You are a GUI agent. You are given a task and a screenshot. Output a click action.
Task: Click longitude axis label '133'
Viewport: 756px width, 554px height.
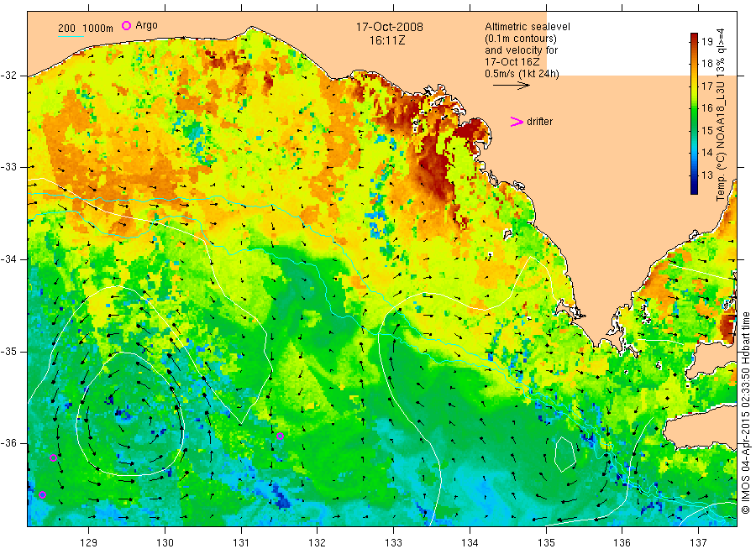(393, 543)
